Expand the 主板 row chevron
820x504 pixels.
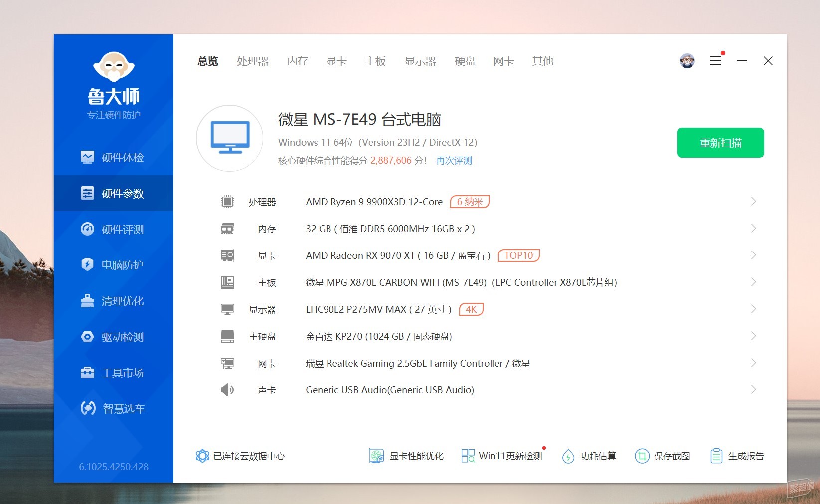(753, 282)
